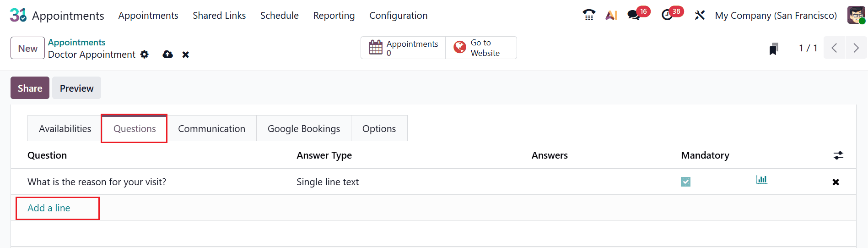868x248 pixels.
Task: Open the Appointments app home icon
Action: [18, 15]
